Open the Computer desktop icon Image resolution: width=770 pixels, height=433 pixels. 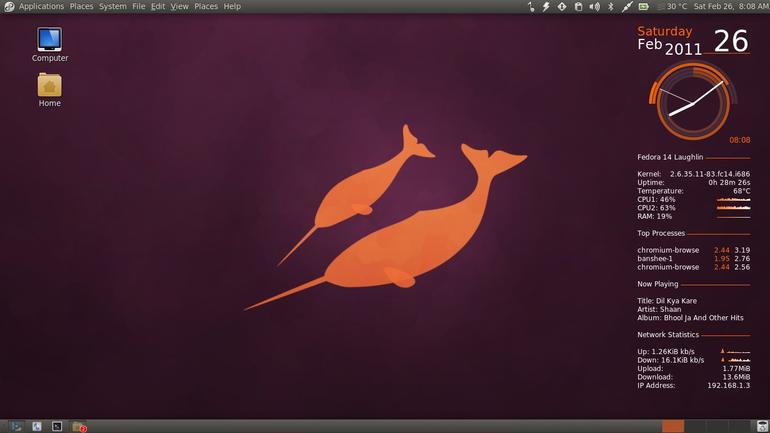click(x=50, y=45)
